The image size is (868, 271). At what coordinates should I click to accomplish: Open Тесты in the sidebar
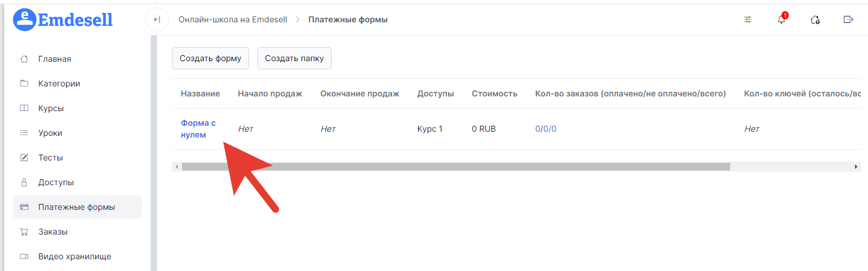[50, 158]
